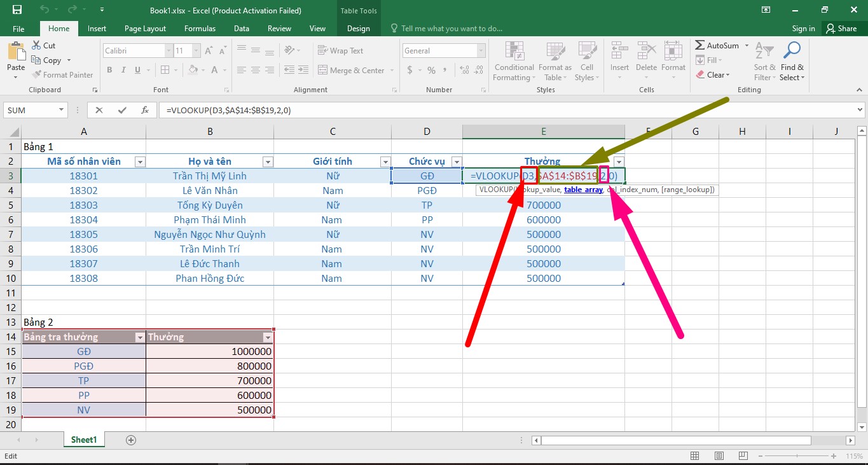Click the Format Painter brush icon
The image size is (868, 465).
point(37,75)
